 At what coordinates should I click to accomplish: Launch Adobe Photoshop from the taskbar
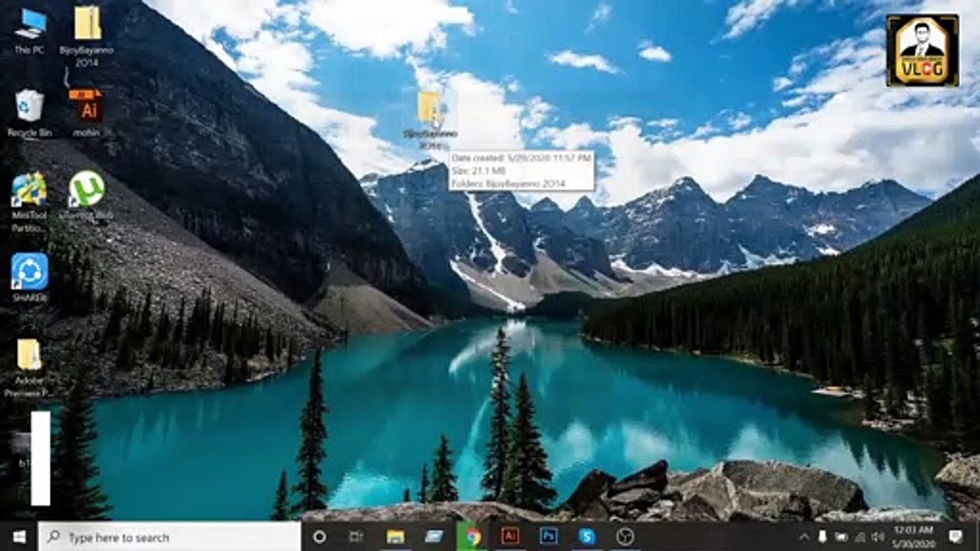(549, 536)
